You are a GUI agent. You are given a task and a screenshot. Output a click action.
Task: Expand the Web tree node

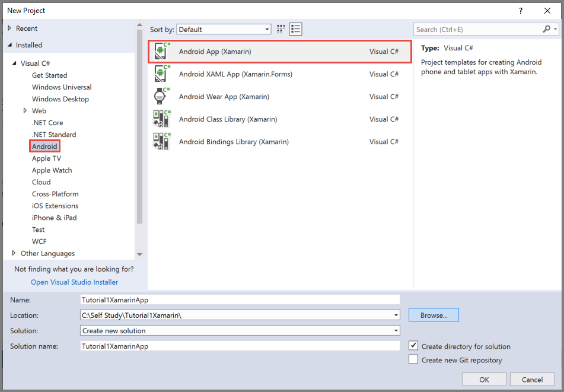point(25,111)
